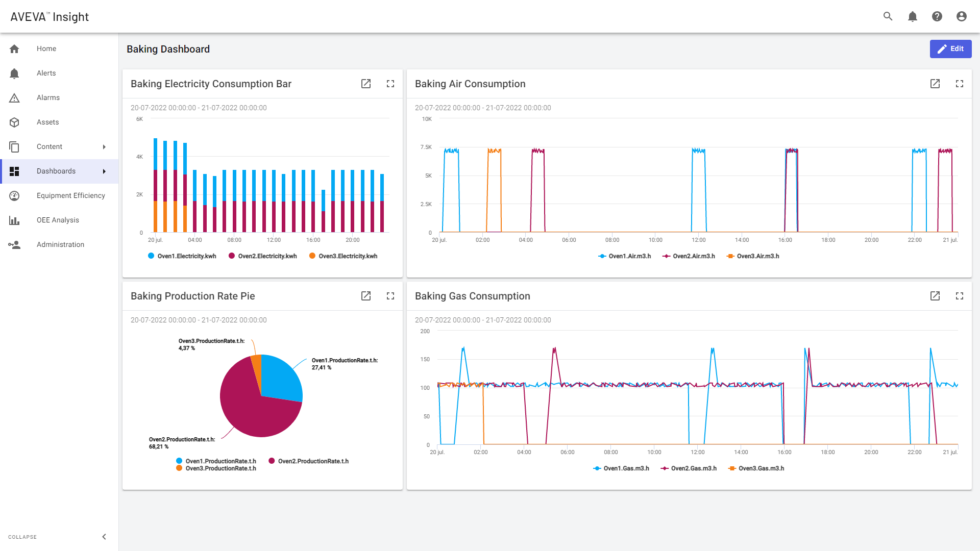Click the Edit dashboard button
Screen dimensions: 980x551
pos(950,49)
